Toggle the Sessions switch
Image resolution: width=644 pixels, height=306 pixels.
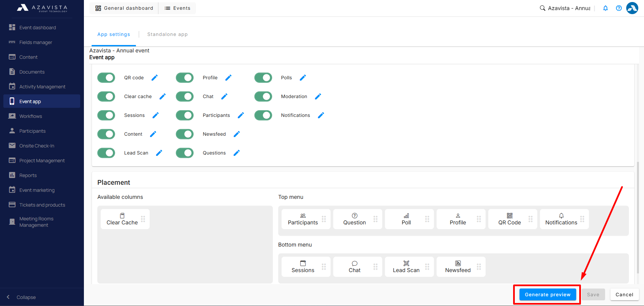(x=106, y=115)
